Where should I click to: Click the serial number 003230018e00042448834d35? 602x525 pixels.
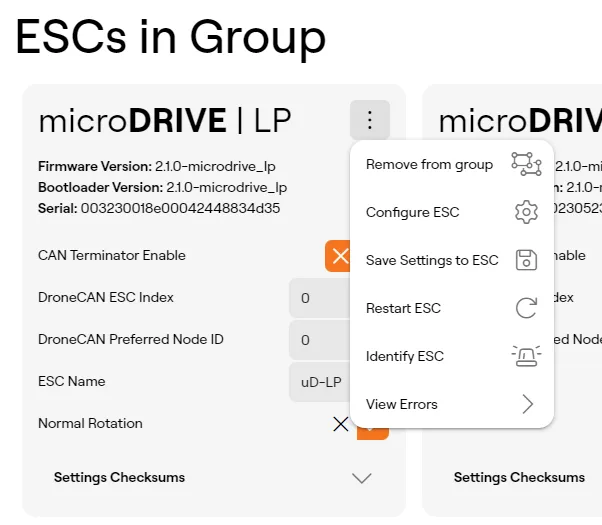pyautogui.click(x=180, y=208)
